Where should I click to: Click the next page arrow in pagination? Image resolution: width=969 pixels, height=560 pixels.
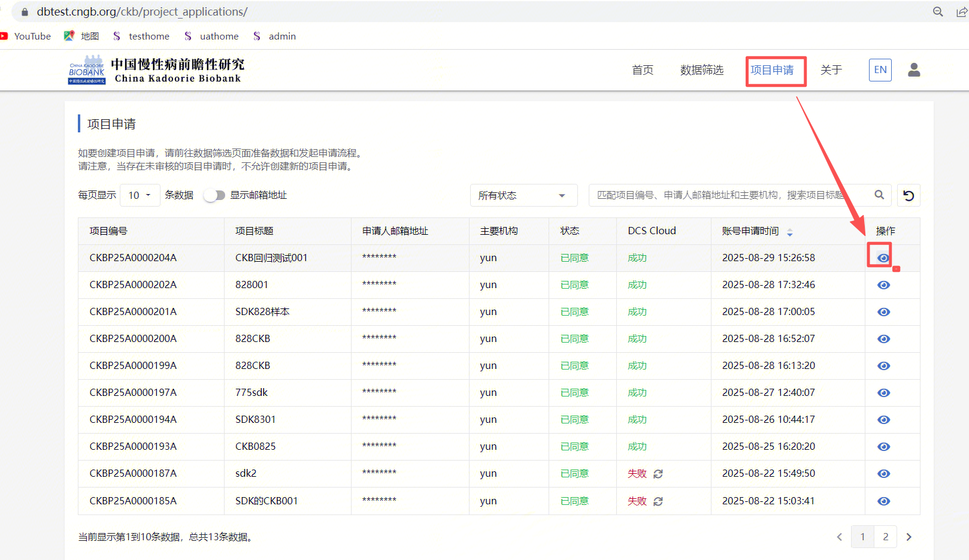(x=909, y=537)
